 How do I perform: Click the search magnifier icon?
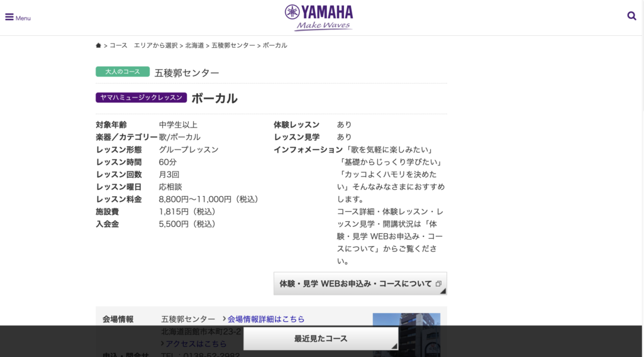pos(631,16)
